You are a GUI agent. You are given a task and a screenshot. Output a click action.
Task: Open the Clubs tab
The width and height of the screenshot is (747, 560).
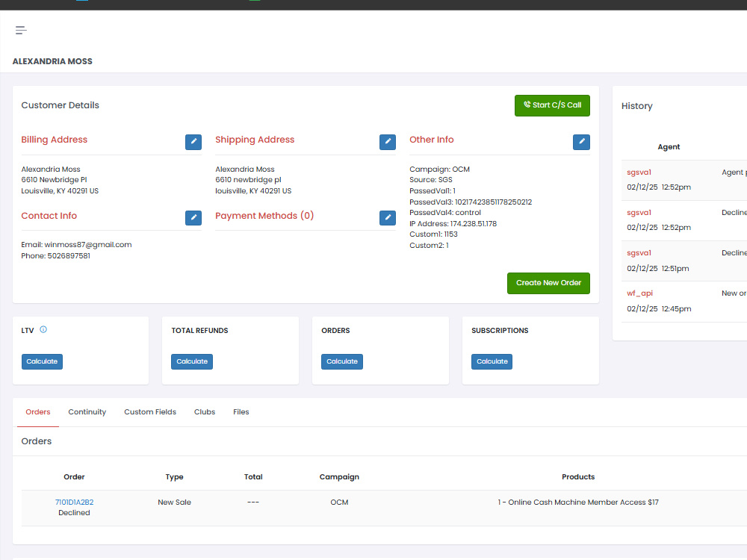pyautogui.click(x=205, y=412)
